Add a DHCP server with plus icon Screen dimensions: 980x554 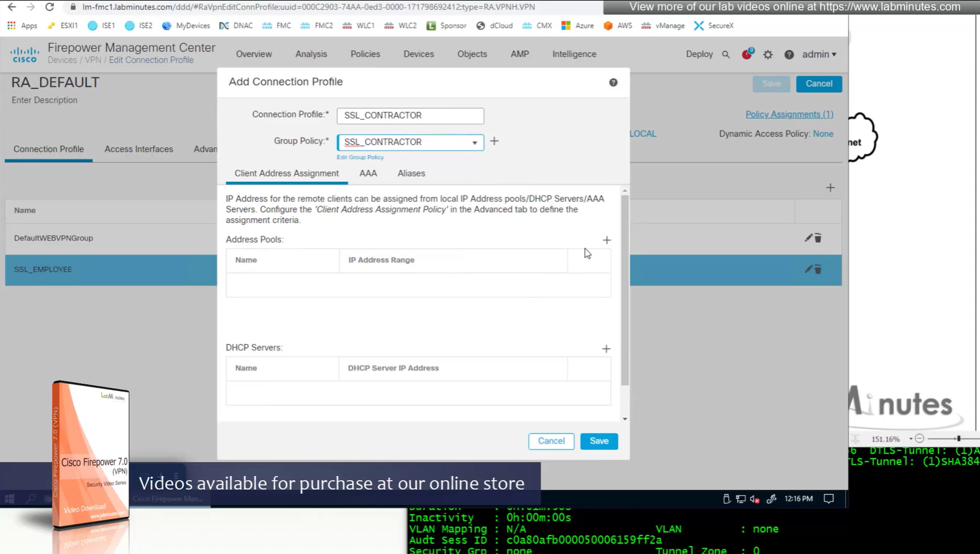606,349
